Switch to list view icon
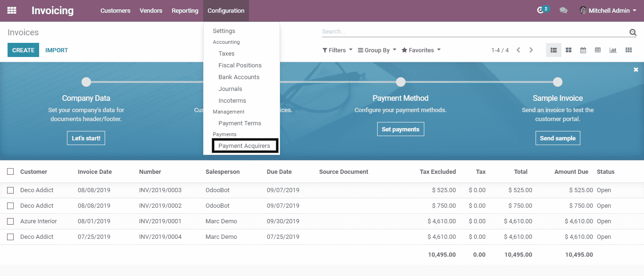Viewport: 644px width, 276px height. click(x=553, y=50)
